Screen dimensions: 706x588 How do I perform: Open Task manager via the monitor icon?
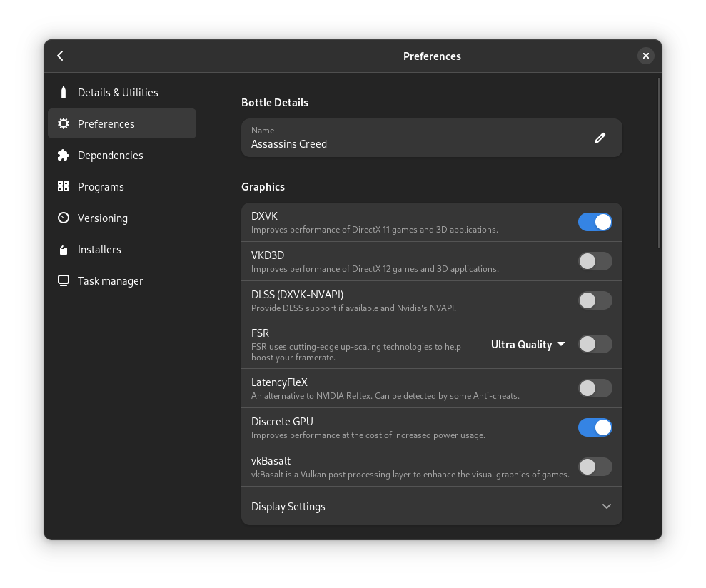63,280
